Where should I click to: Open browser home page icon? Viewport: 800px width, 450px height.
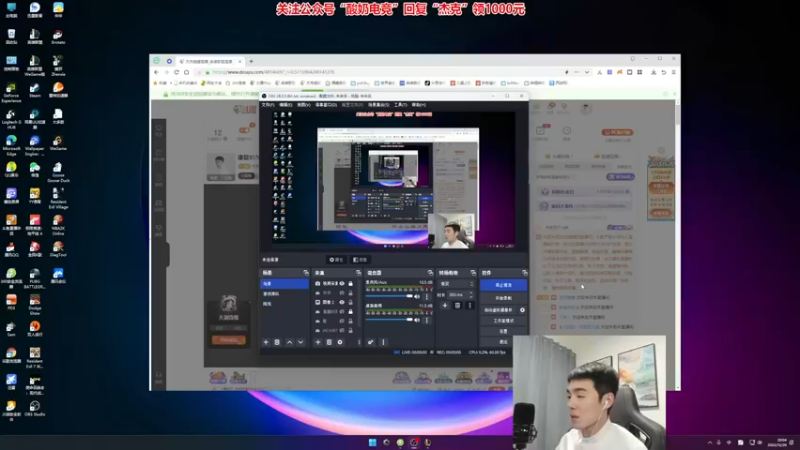tap(187, 72)
